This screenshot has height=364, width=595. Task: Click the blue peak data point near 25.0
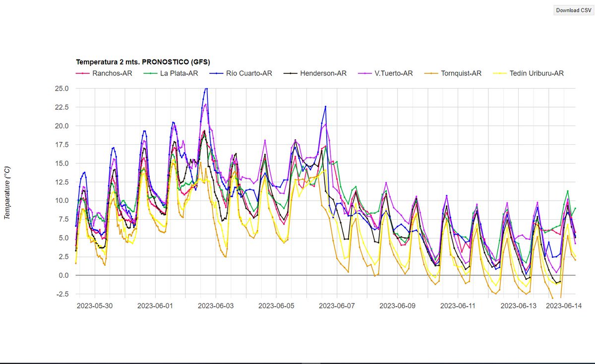tap(206, 89)
